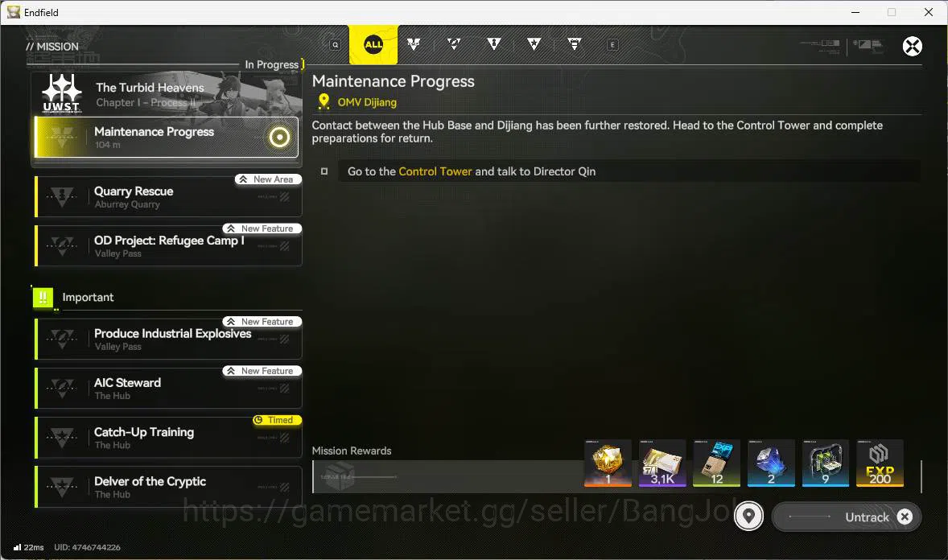
Task: Click the Important section exclamation icon
Action: click(x=43, y=297)
